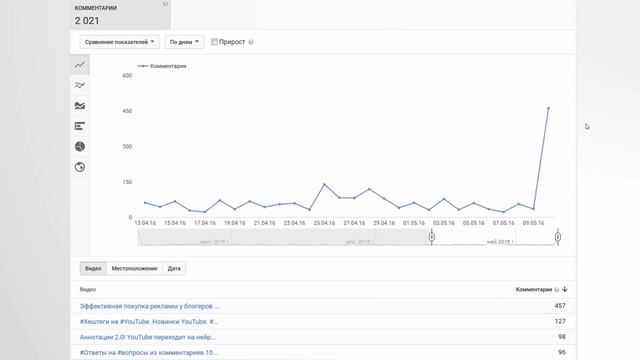Click the Комментарии column header

534,289
